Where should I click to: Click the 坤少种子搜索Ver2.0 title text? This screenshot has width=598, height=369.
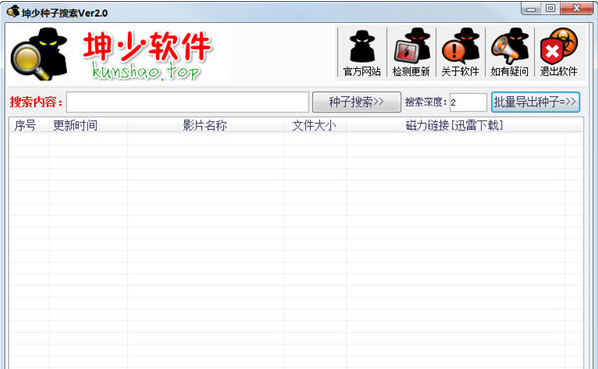(x=64, y=13)
